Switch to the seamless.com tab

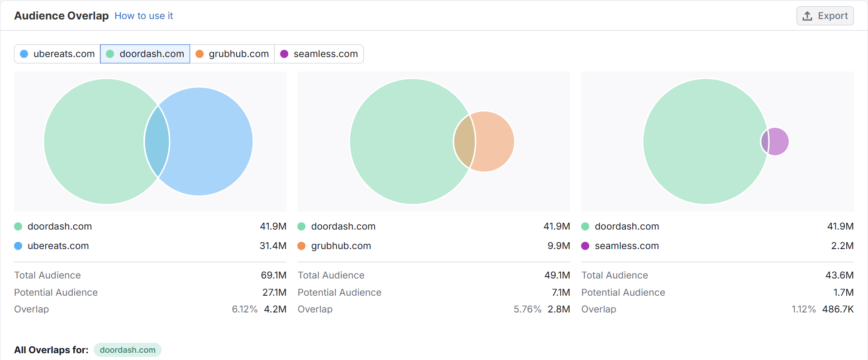point(319,54)
